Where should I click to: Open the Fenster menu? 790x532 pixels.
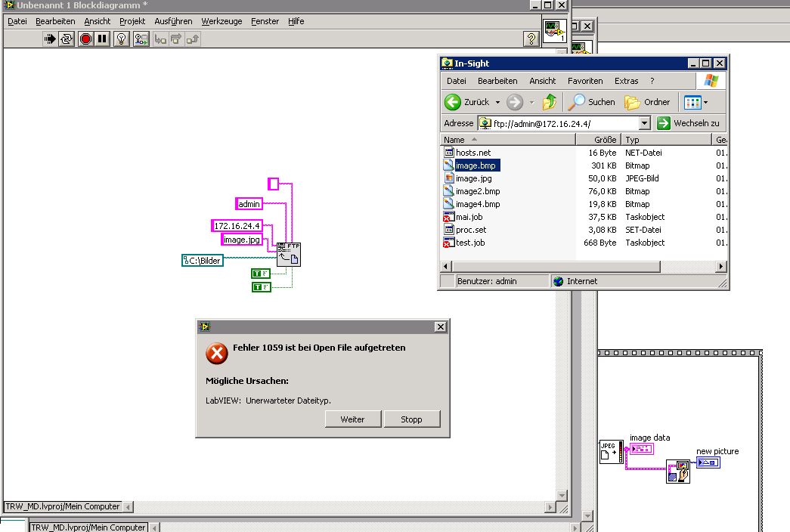pyautogui.click(x=265, y=21)
